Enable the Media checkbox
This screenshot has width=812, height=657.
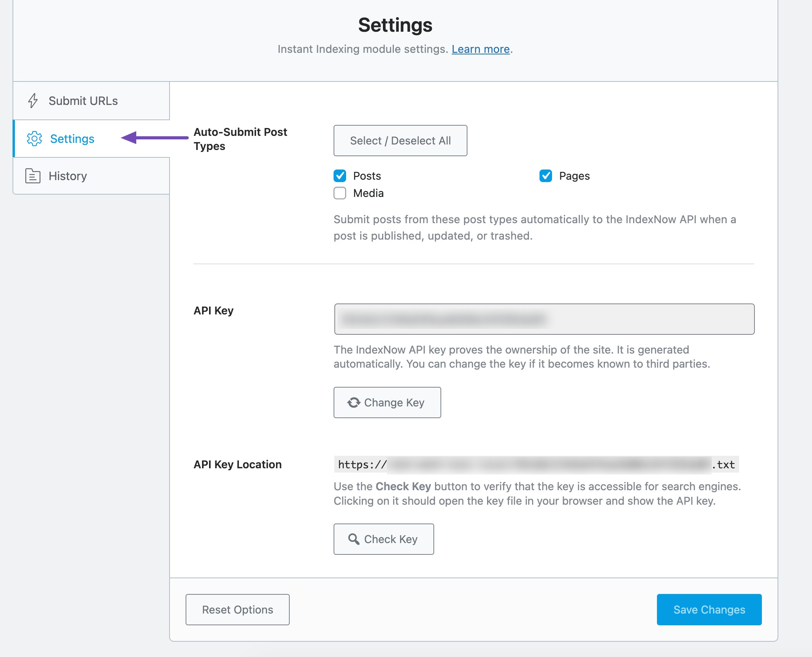coord(340,193)
